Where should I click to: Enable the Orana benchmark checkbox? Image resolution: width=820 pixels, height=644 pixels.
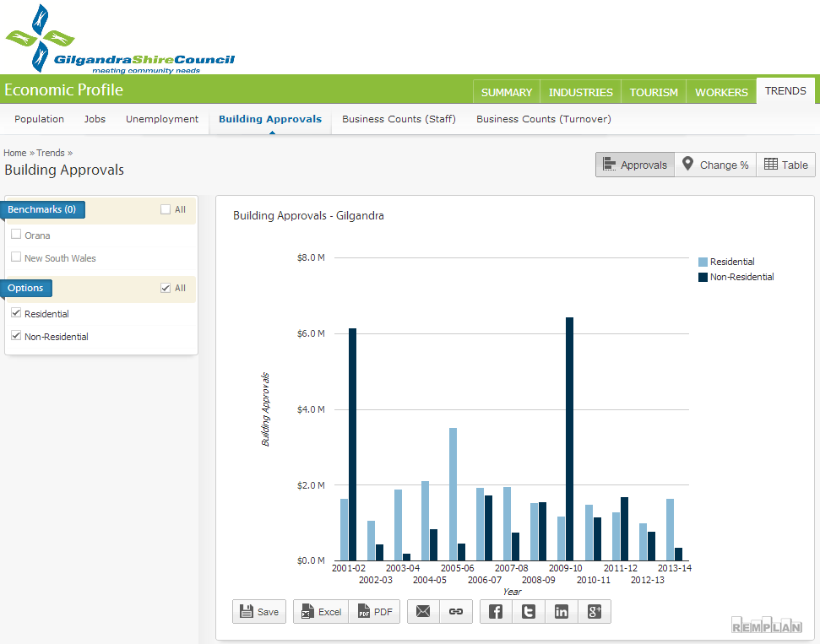(16, 234)
